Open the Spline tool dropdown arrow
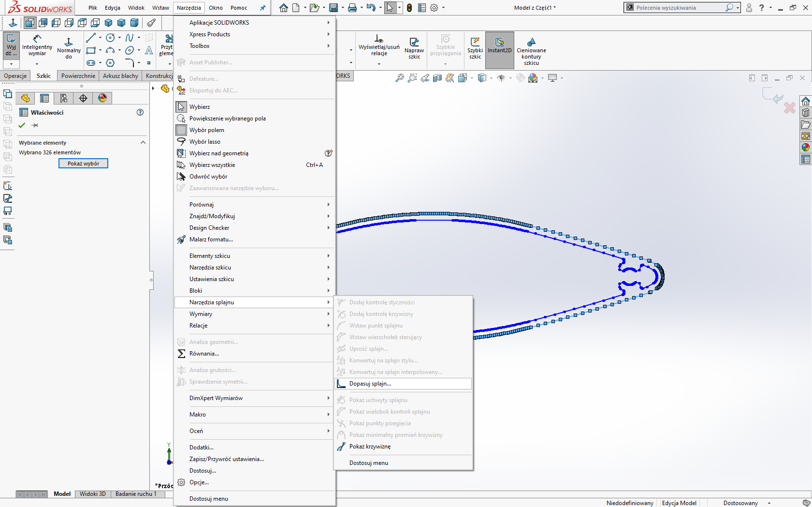812x507 pixels. pos(139,37)
